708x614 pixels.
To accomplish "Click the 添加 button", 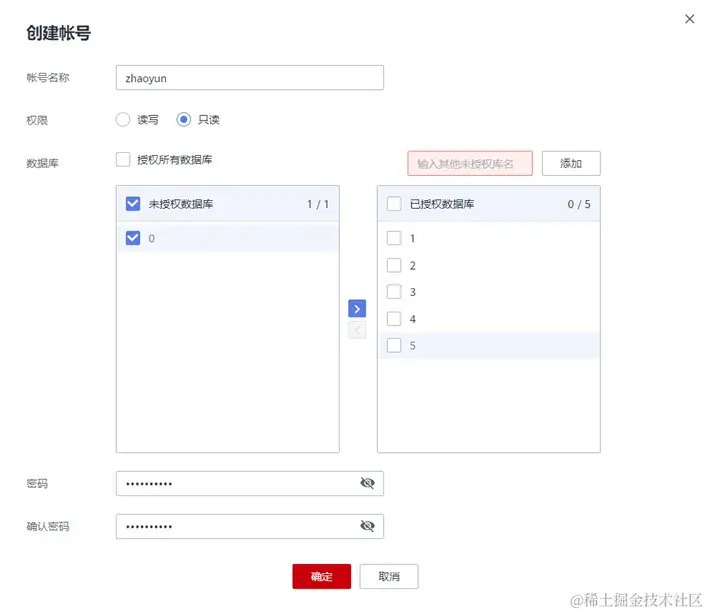I will (571, 163).
